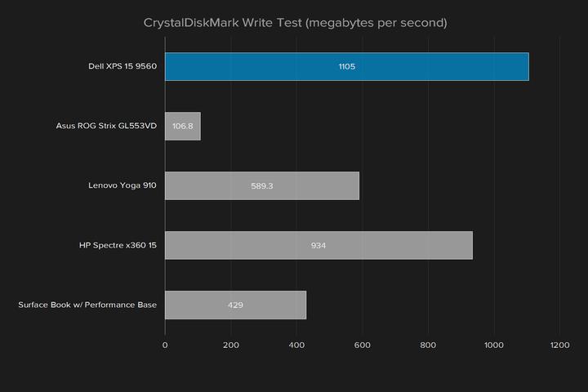This screenshot has height=392, width=588.
Task: Click the 106.8 value label
Action: coord(183,127)
